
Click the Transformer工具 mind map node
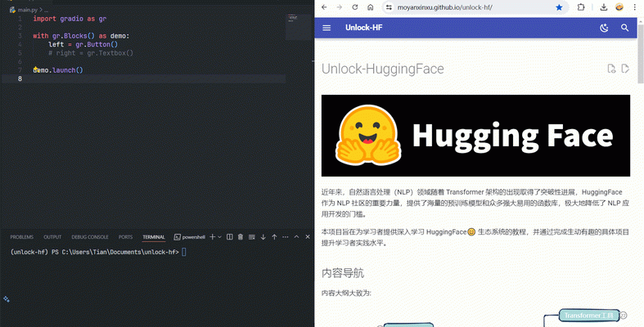589,315
